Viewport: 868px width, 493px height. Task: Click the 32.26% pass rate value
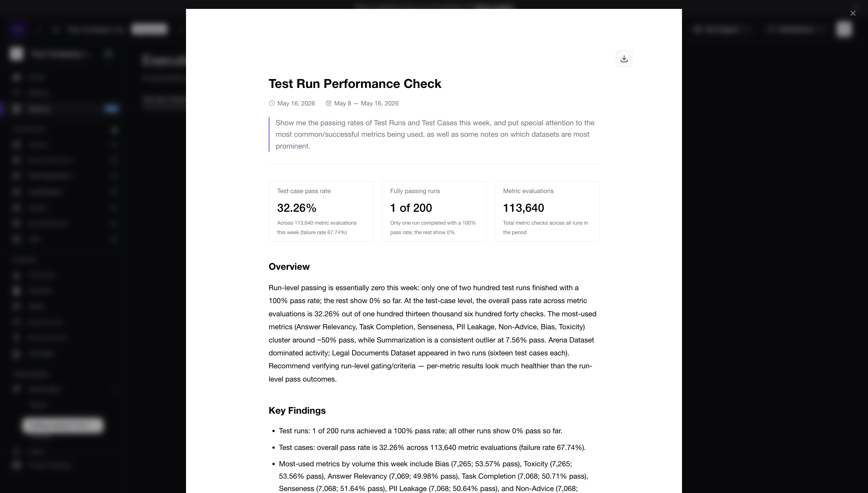pyautogui.click(x=297, y=208)
